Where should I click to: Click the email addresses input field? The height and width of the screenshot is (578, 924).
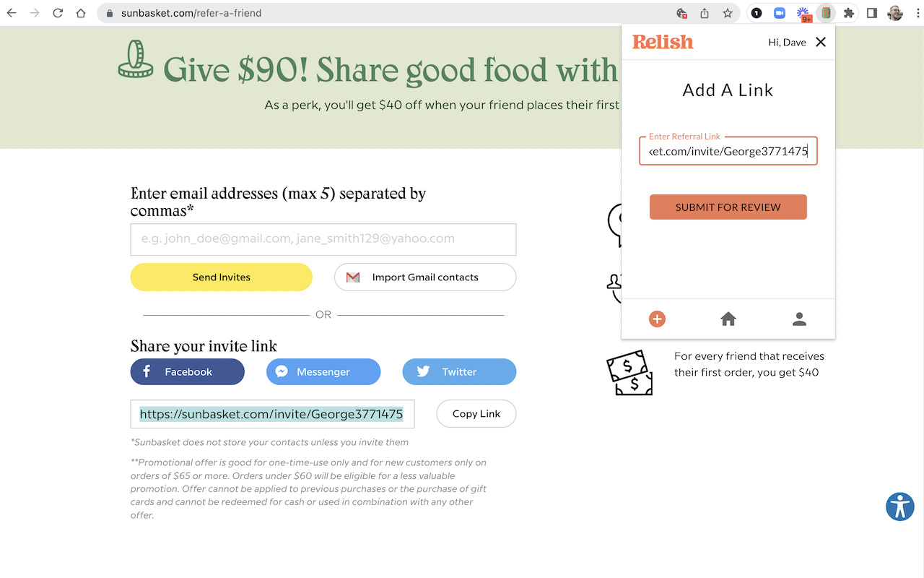point(323,239)
